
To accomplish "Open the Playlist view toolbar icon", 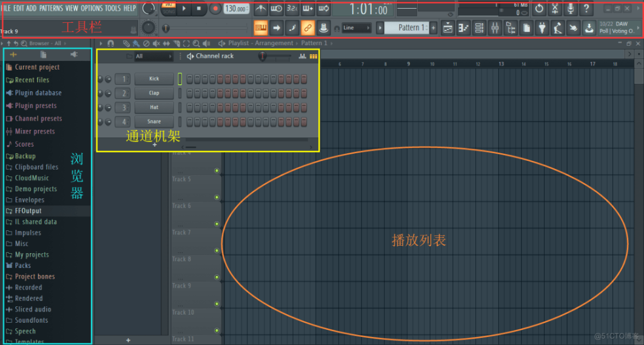I will 448,28.
